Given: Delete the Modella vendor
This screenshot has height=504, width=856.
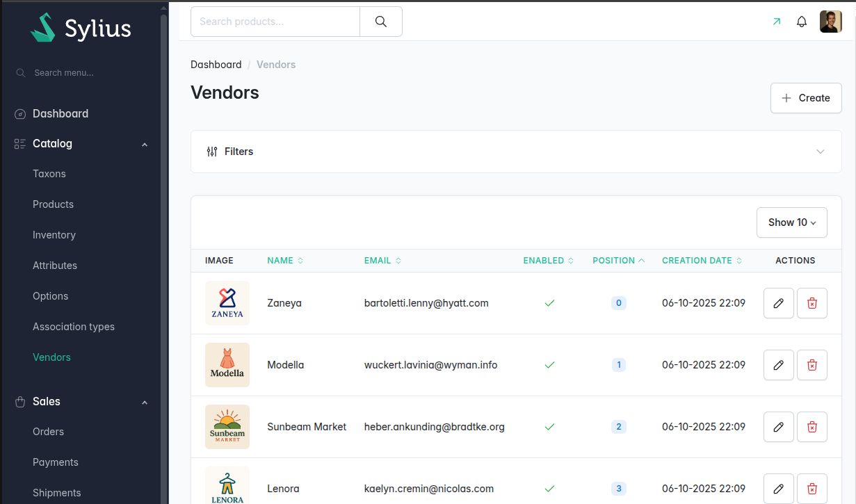Looking at the screenshot, I should [812, 365].
